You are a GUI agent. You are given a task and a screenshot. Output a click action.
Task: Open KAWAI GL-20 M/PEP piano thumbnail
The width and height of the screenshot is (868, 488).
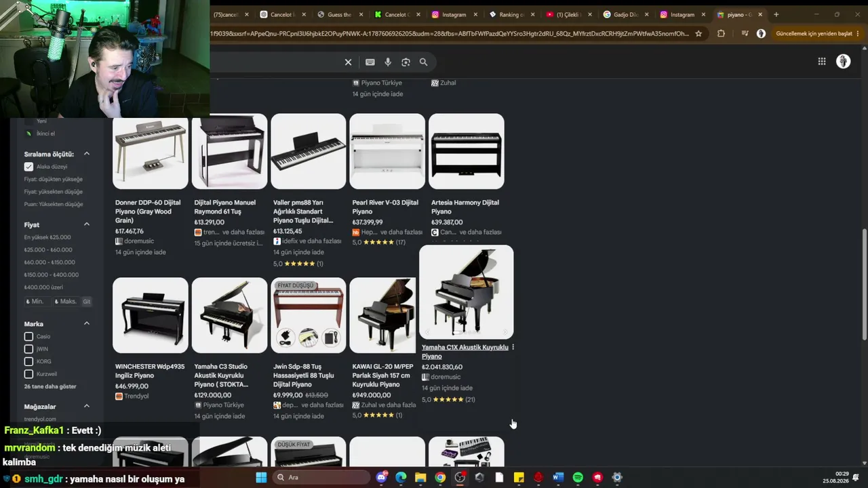[384, 315]
